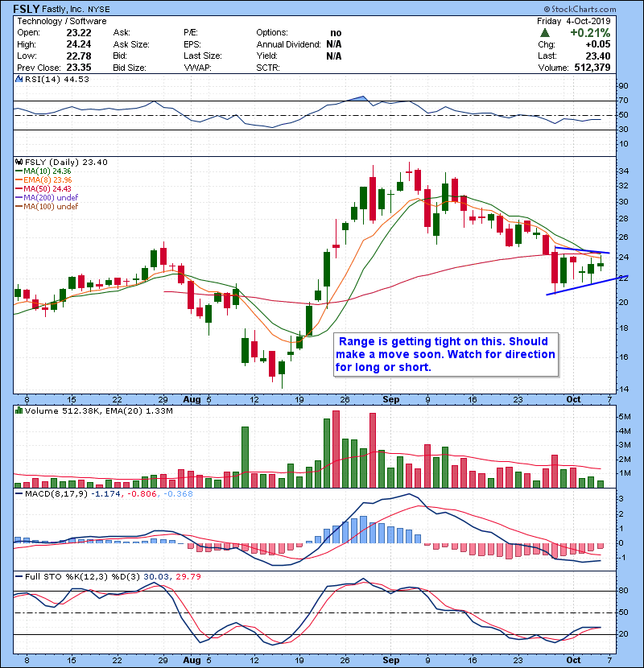Viewport: 644px width, 668px height.
Task: Click the 34 price level on price axis
Action: [624, 171]
